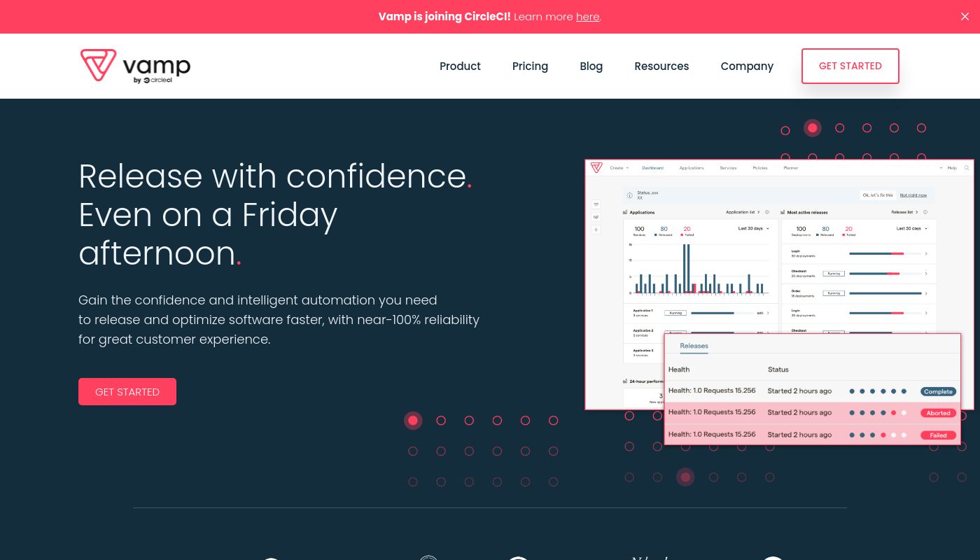Open Last 30 days in Applications panel

(754, 228)
